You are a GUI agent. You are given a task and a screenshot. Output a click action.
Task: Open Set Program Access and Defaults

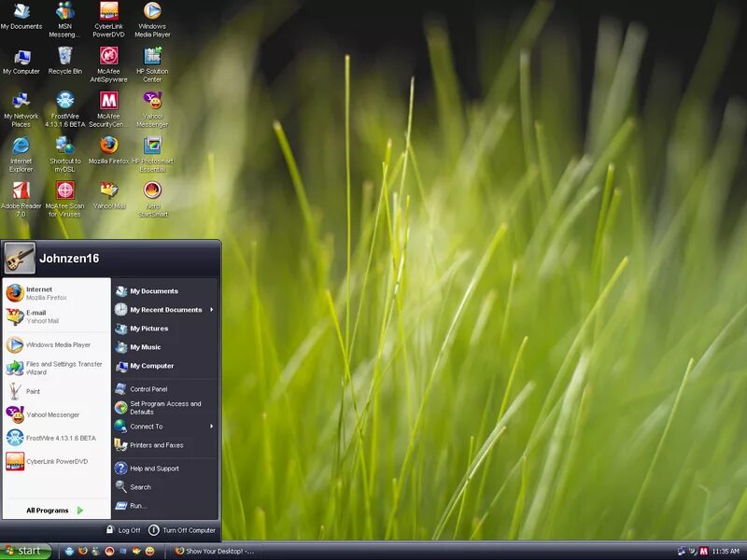point(165,408)
